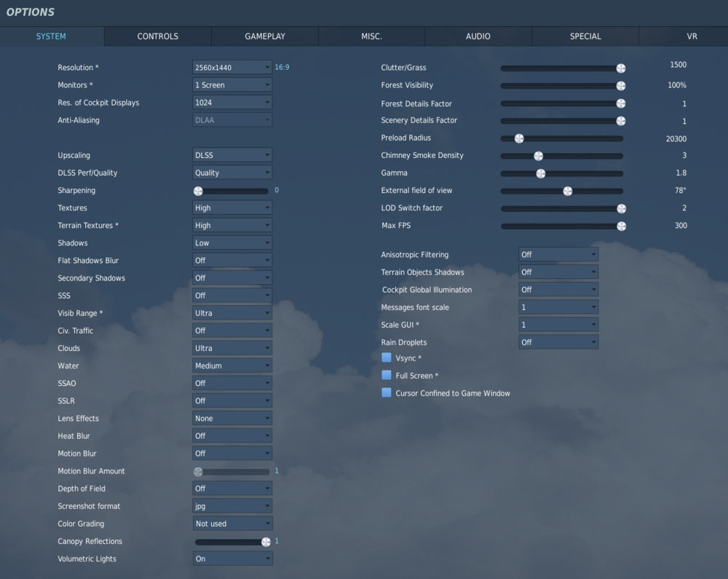Click the Preload Radius slider handle
The height and width of the screenshot is (579, 728).
click(x=519, y=138)
